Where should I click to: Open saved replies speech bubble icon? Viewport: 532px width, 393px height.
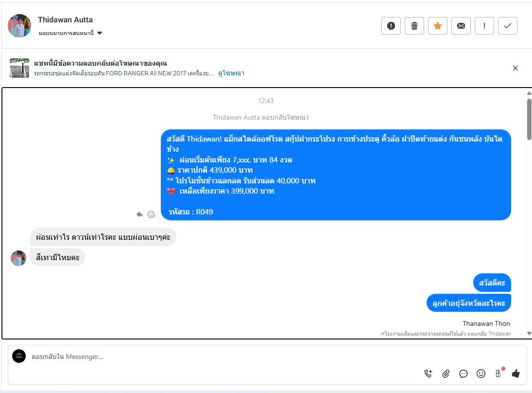click(x=463, y=374)
